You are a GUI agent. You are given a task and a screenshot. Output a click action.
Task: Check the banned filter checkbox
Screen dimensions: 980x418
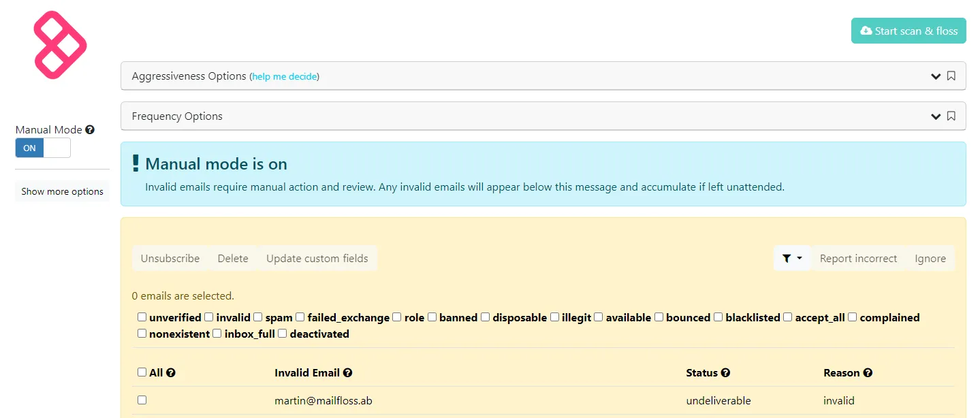(432, 317)
